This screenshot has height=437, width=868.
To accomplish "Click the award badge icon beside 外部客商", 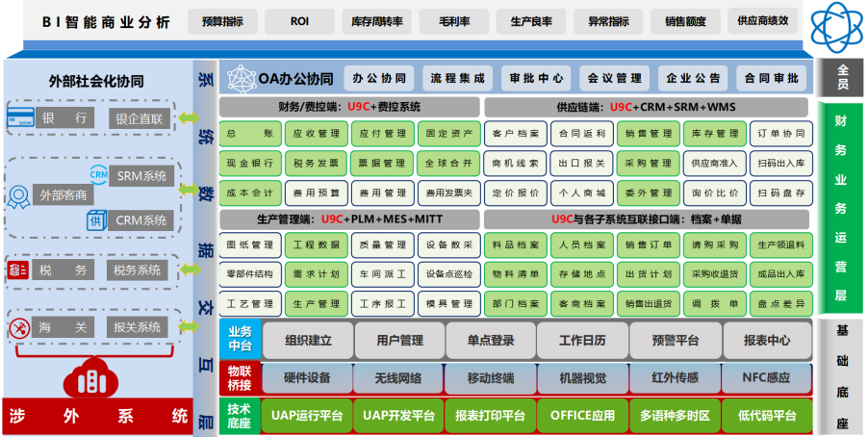I will 16,195.
